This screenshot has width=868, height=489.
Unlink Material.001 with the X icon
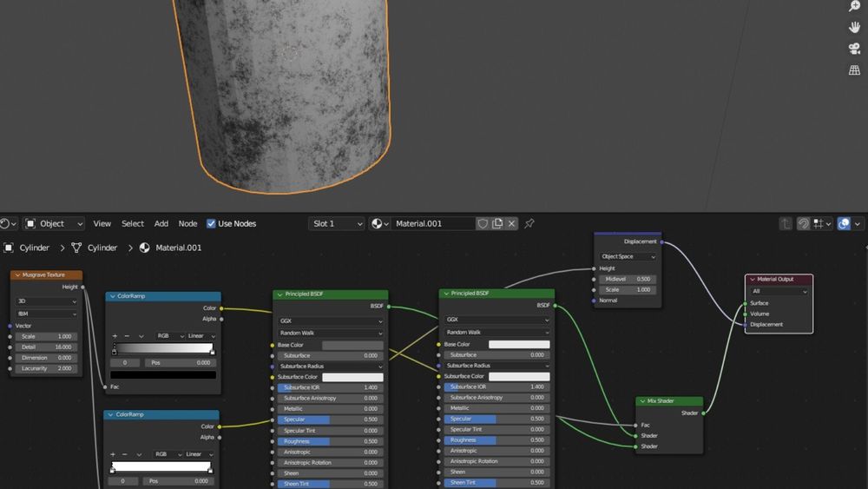coord(511,224)
